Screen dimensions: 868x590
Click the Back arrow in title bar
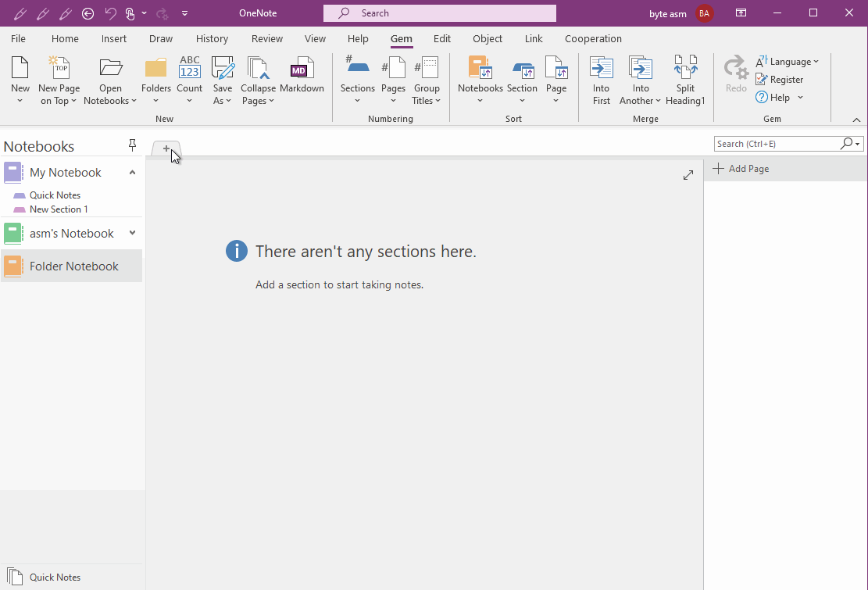88,13
